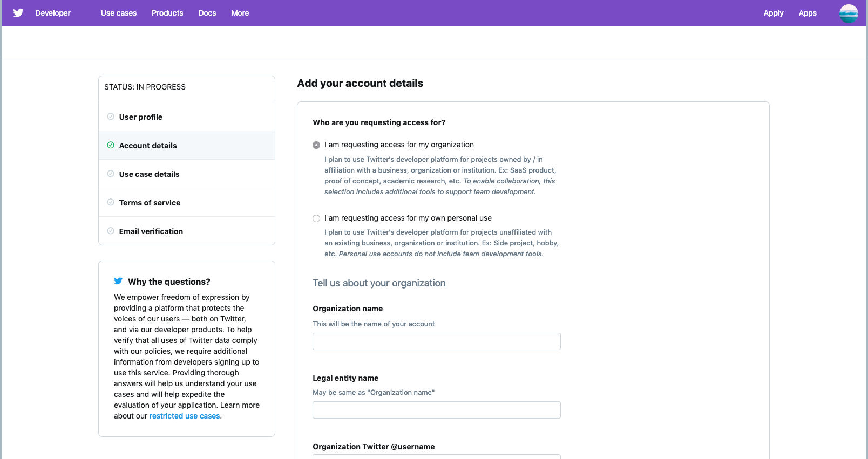Click the Use case details check icon
Viewport: 868px width, 459px height.
[111, 174]
